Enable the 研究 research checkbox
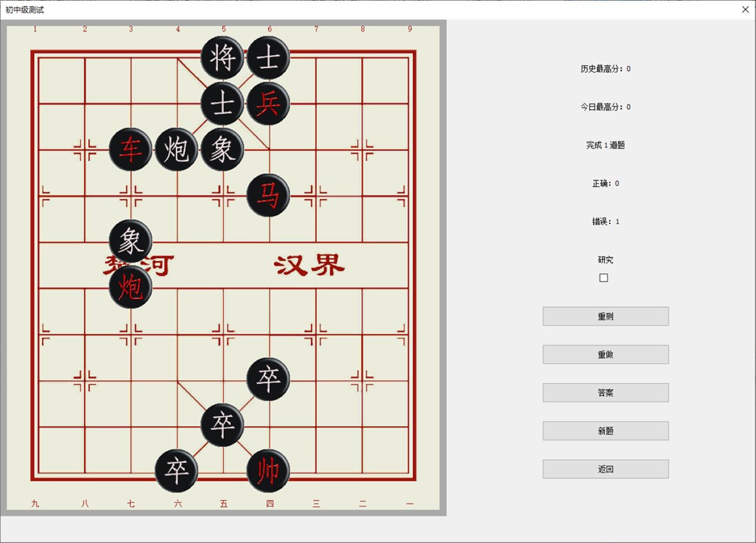 604,277
